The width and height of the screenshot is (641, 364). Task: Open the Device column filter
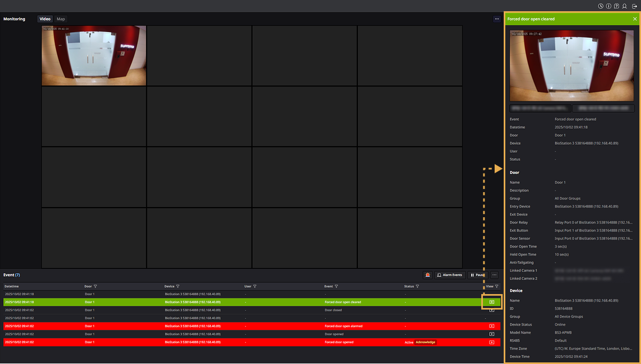point(177,287)
